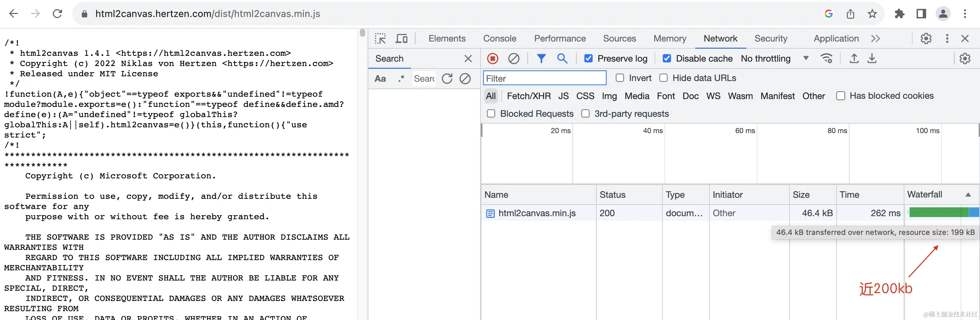980x320 pixels.
Task: Uncheck Disable cache
Action: 667,59
